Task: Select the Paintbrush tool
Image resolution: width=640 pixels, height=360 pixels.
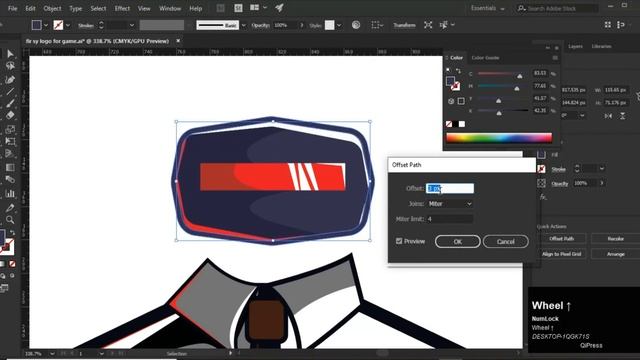Action: (10, 103)
